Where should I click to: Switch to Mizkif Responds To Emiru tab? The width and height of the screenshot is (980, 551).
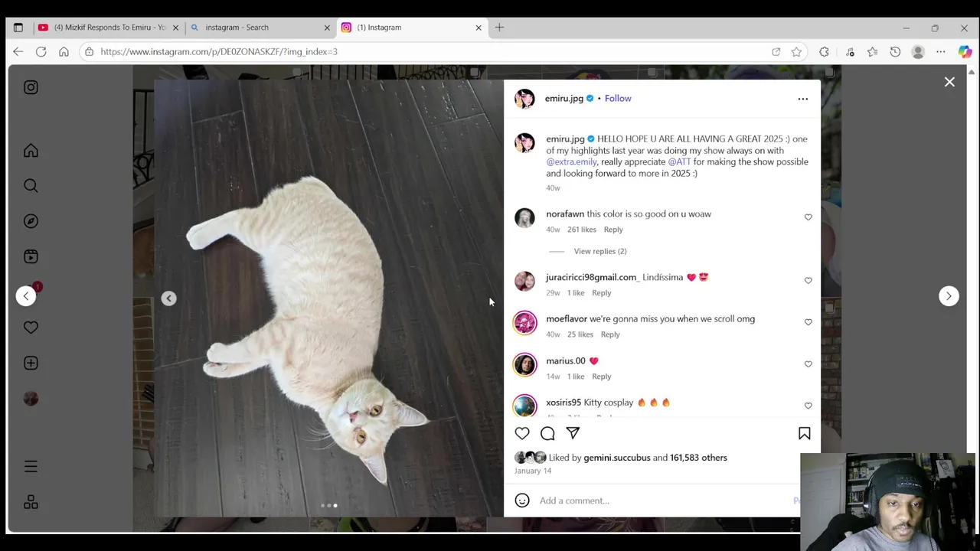[x=108, y=28]
